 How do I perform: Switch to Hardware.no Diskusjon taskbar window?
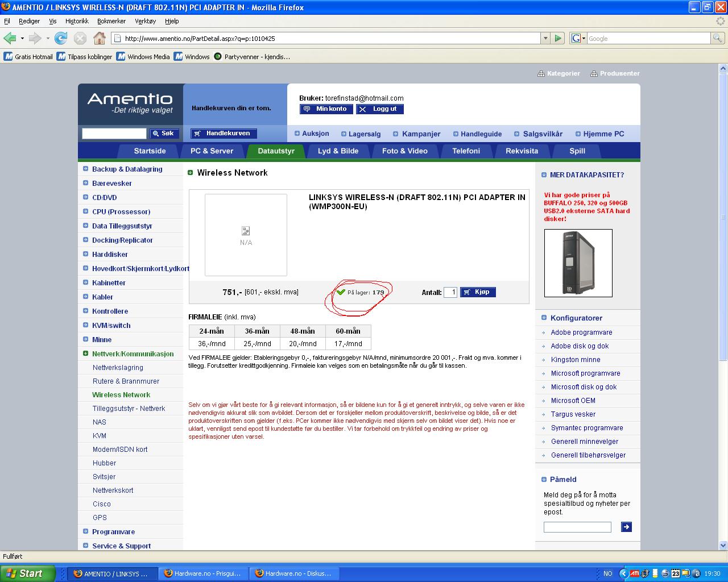[293, 573]
